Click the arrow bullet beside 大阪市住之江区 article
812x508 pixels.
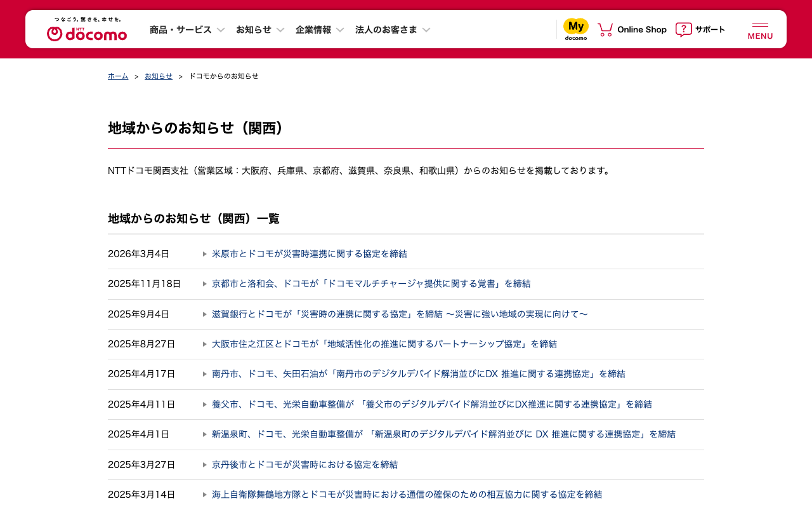pos(205,344)
